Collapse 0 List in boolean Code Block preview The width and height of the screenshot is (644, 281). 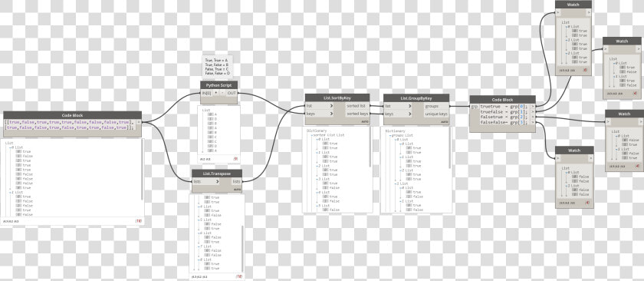pyautogui.click(x=11, y=147)
